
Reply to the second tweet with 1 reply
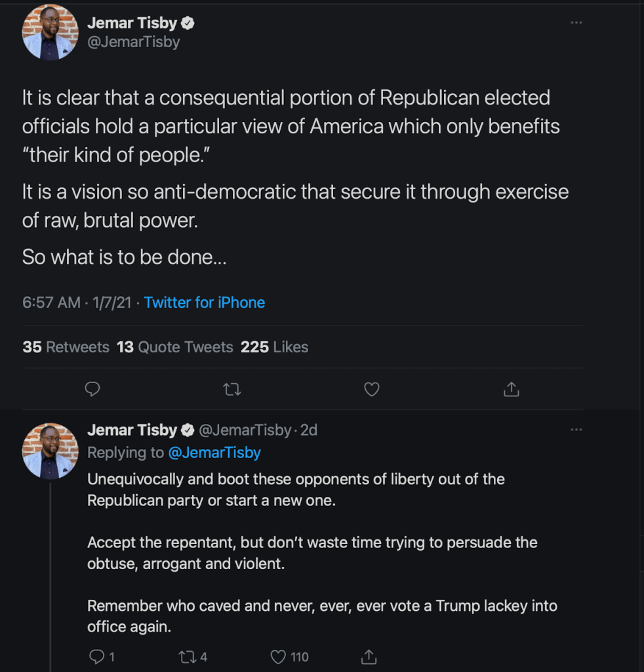101,656
